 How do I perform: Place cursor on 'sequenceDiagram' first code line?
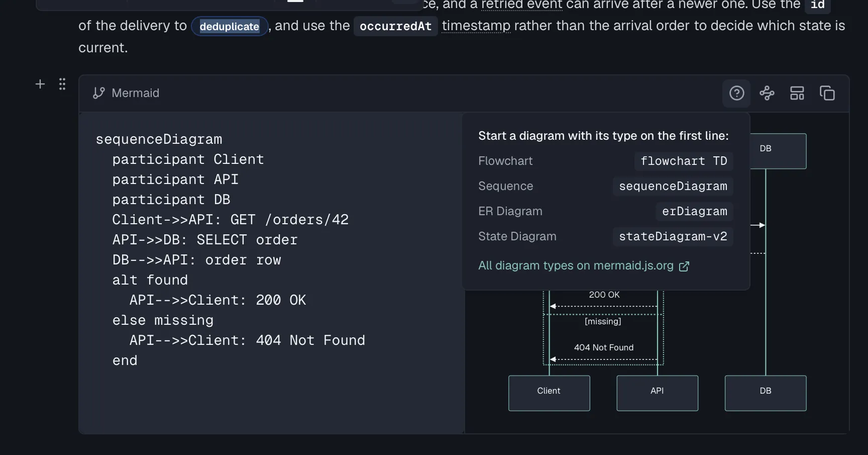click(x=159, y=139)
